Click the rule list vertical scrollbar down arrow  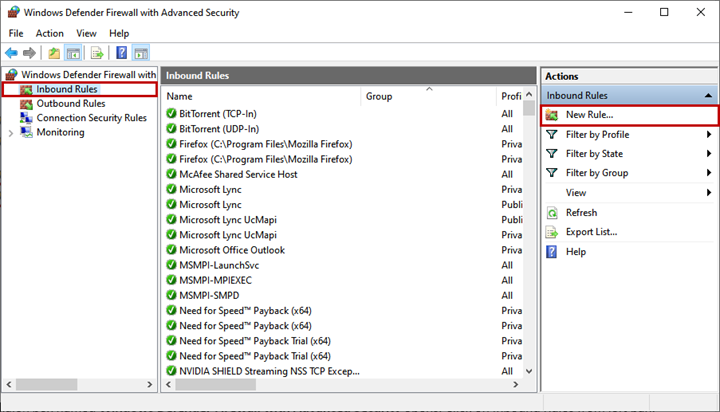tap(529, 371)
